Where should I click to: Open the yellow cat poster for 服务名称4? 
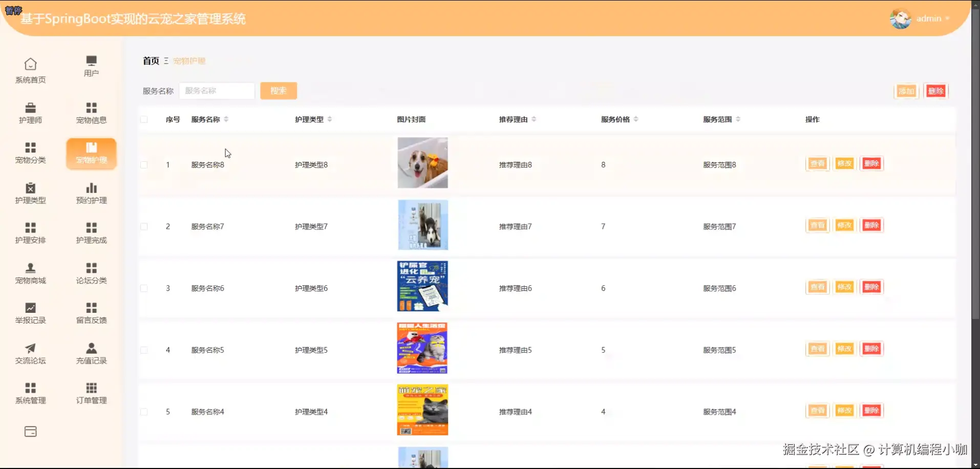pos(422,410)
